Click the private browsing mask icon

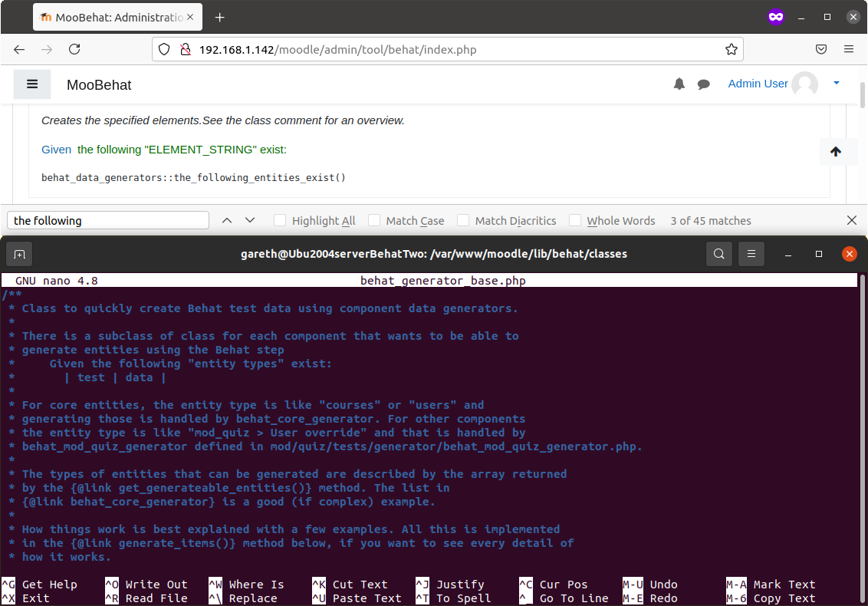[775, 17]
